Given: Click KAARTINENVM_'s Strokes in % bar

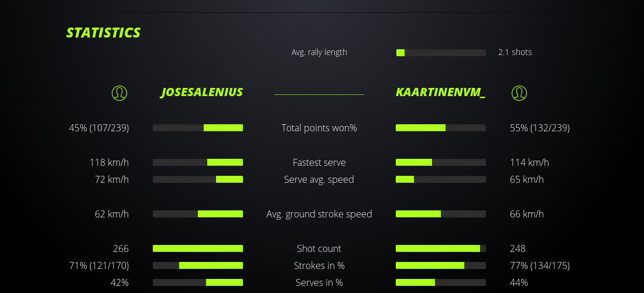Looking at the screenshot, I should pos(441,265).
